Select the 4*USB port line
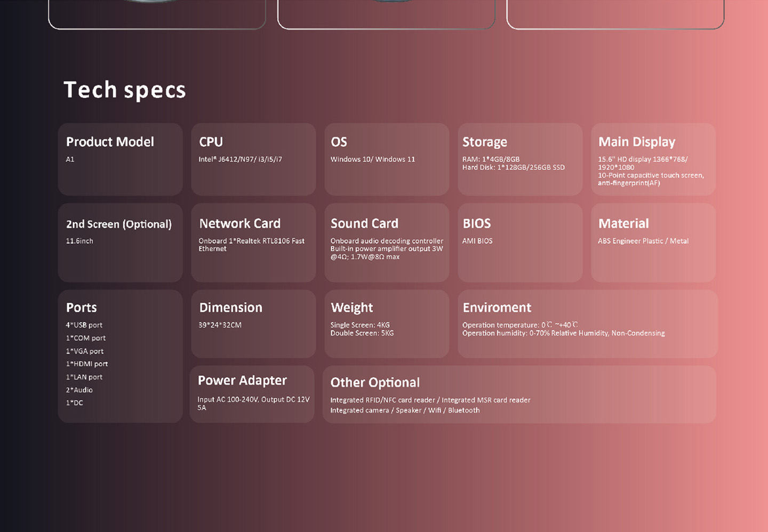 click(x=84, y=325)
